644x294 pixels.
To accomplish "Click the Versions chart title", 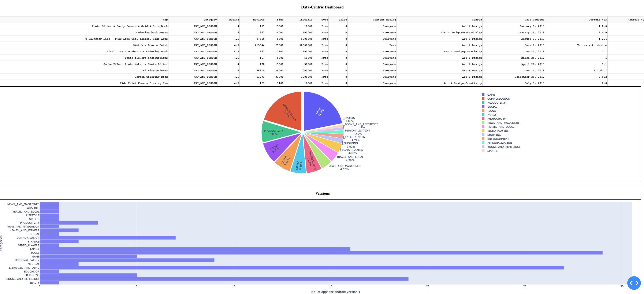I will [x=322, y=193].
